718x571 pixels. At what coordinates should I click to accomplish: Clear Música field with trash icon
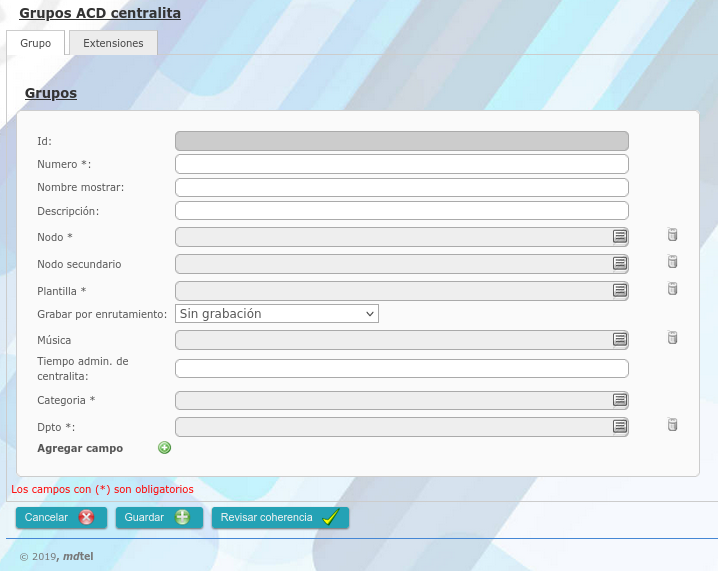pos(672,337)
